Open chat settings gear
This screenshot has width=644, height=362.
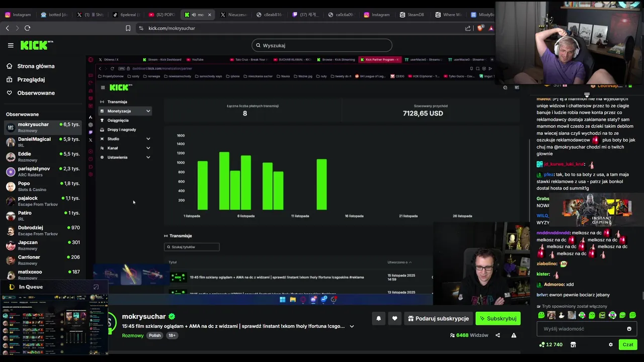point(611,345)
